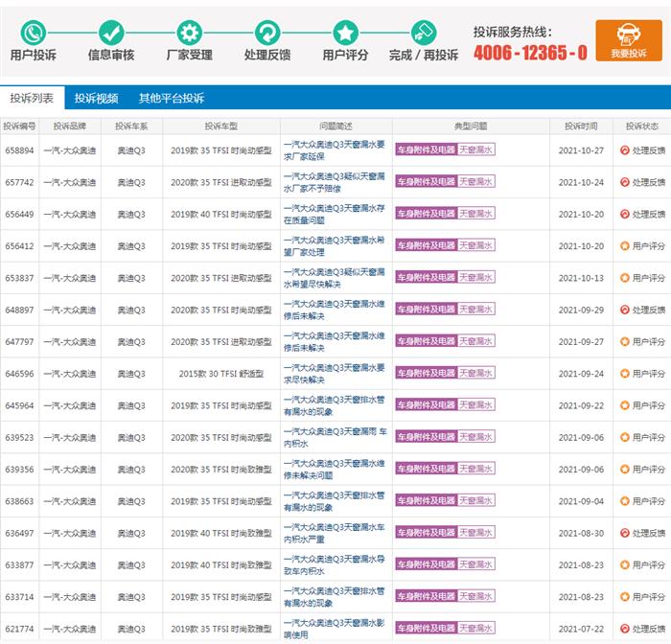
Task: Click the 用户评分 status icon for complaint 647797
Action: (x=624, y=341)
